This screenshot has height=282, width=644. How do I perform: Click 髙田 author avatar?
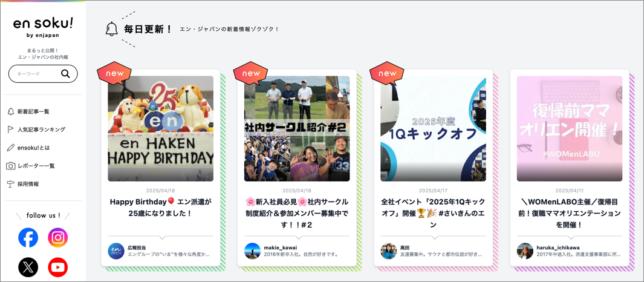click(x=389, y=251)
